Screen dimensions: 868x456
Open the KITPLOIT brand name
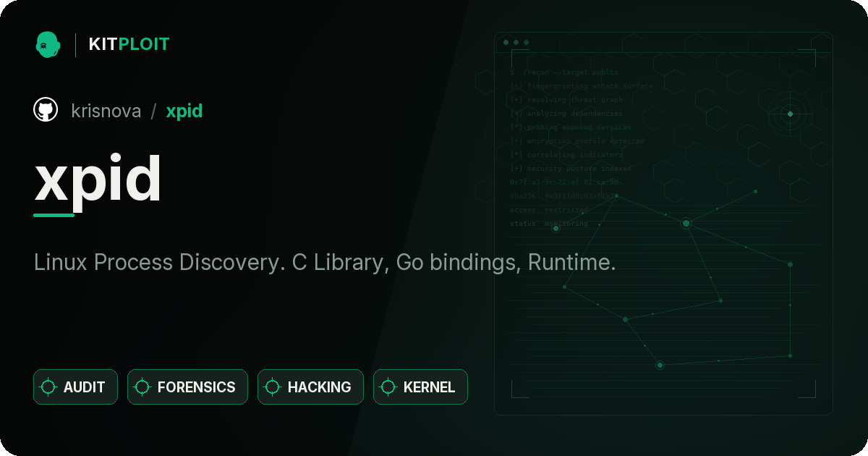(x=129, y=44)
